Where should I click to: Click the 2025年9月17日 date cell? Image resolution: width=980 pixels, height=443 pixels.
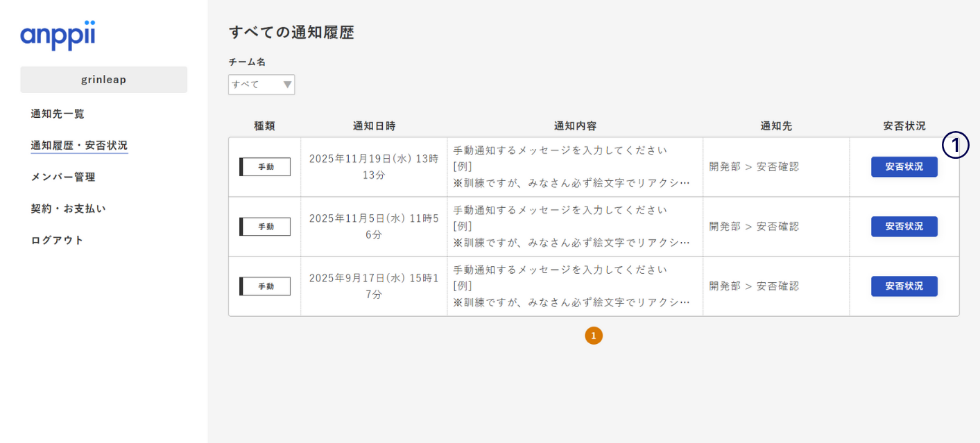point(374,286)
